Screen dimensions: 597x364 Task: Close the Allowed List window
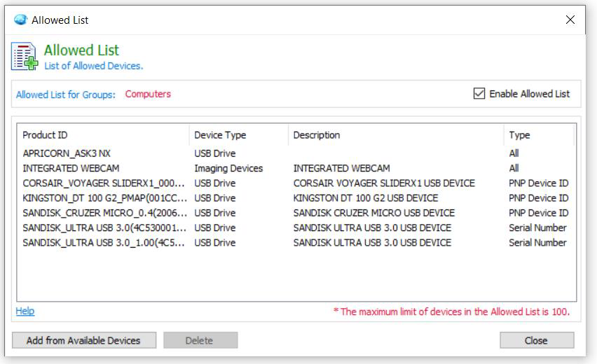click(x=570, y=20)
